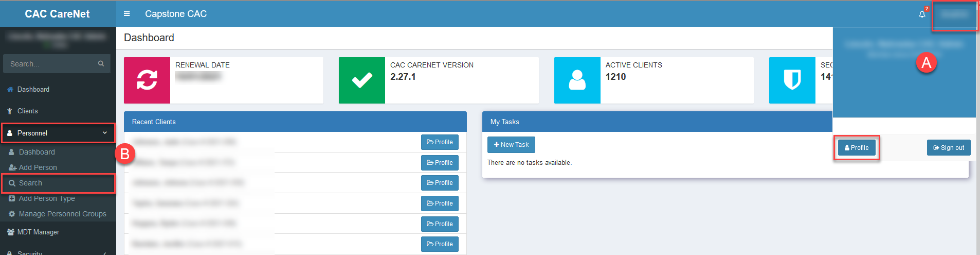This screenshot has height=255, width=980.
Task: Click the CAC CareNet version number 2.27.1
Action: point(403,77)
